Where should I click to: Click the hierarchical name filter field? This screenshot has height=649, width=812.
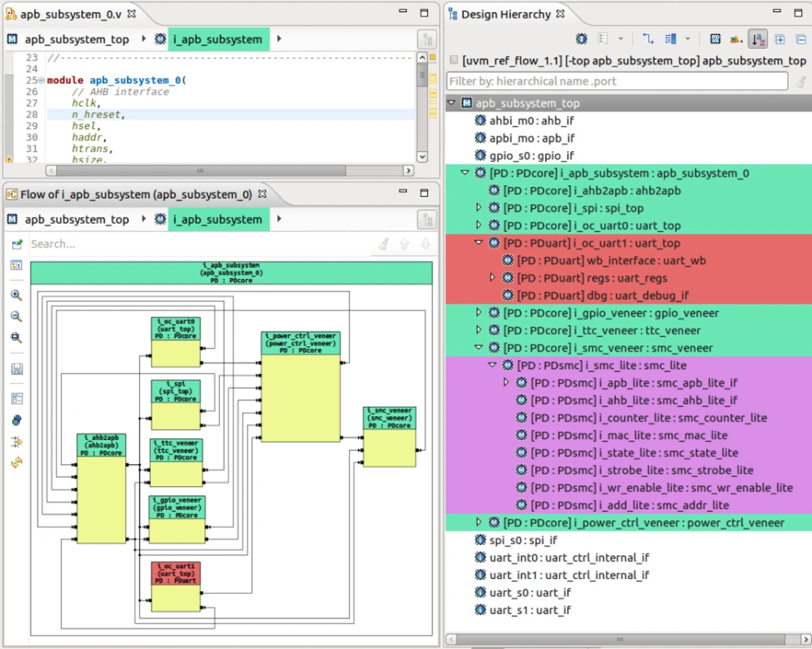(617, 81)
